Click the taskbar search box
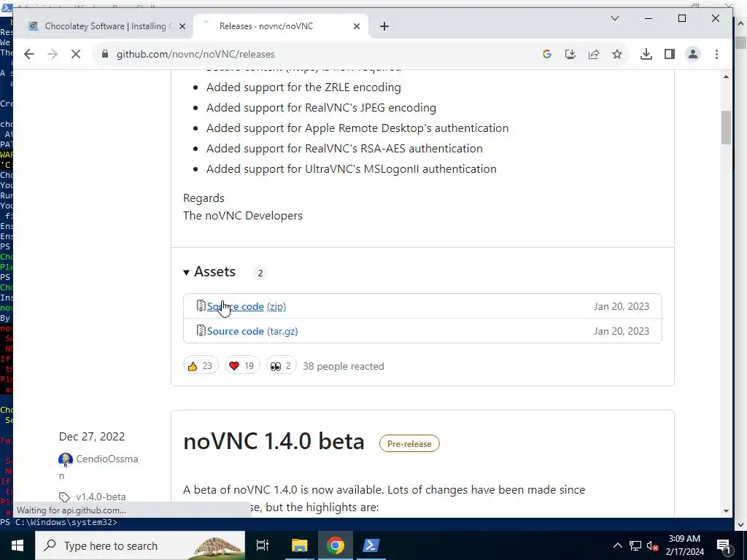The width and height of the screenshot is (747, 560). coord(140,545)
